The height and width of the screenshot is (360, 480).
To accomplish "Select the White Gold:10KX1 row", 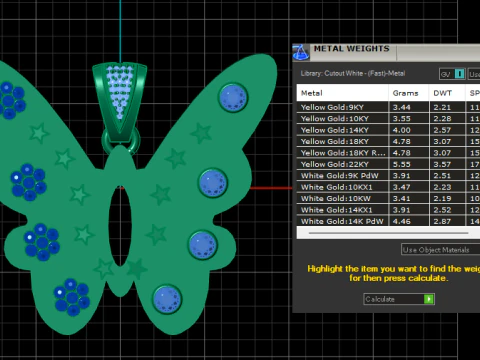I will coord(388,187).
